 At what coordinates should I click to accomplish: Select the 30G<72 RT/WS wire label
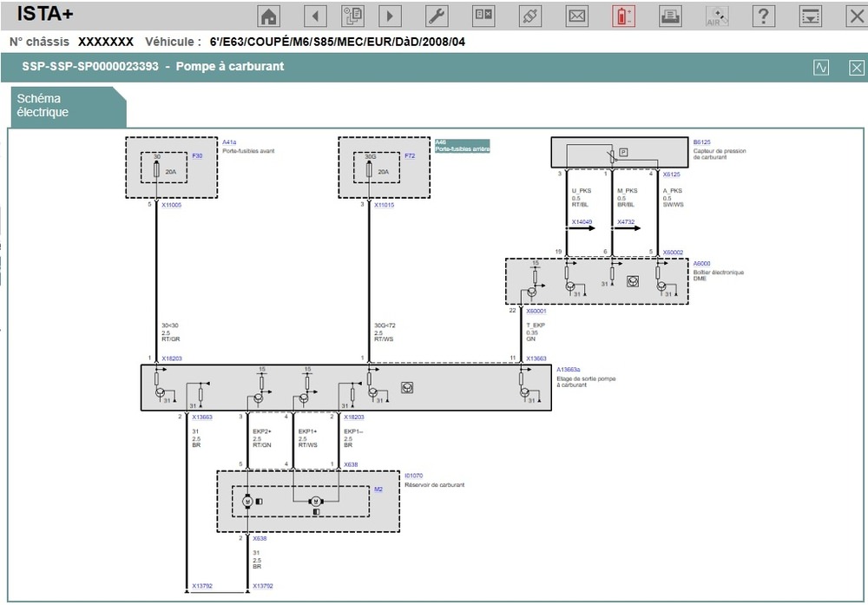(385, 332)
